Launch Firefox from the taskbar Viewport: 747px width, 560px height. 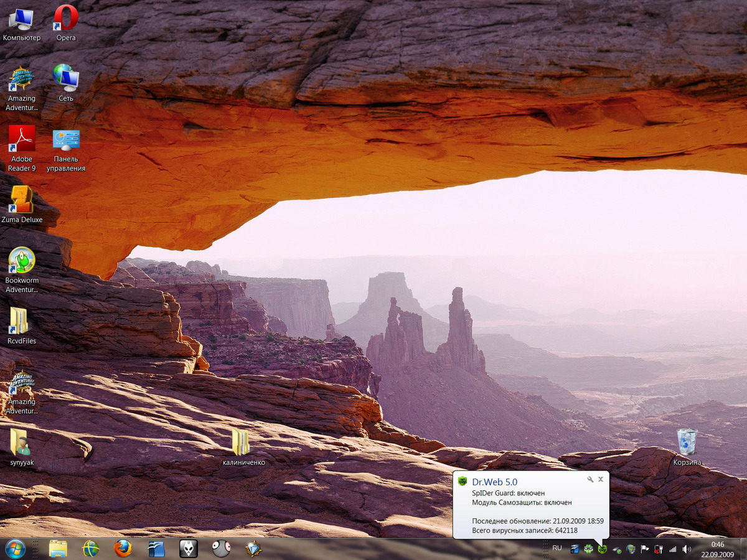pyautogui.click(x=123, y=548)
